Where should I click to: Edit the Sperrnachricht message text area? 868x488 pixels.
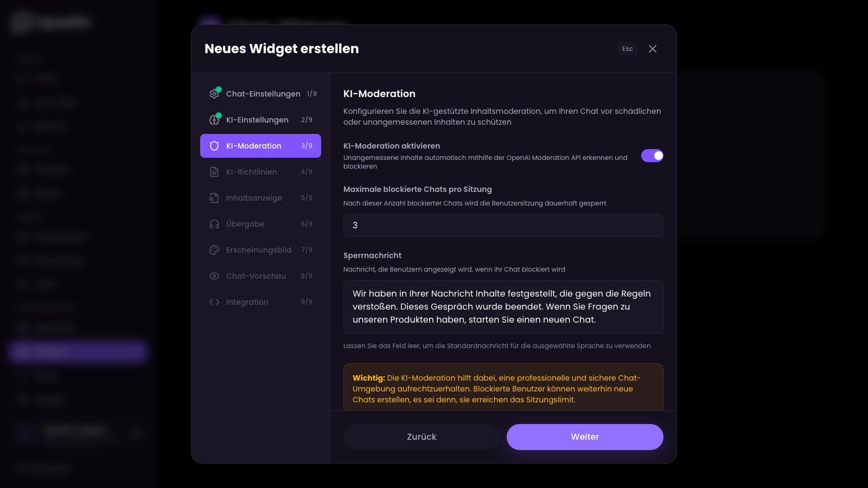[x=503, y=306]
